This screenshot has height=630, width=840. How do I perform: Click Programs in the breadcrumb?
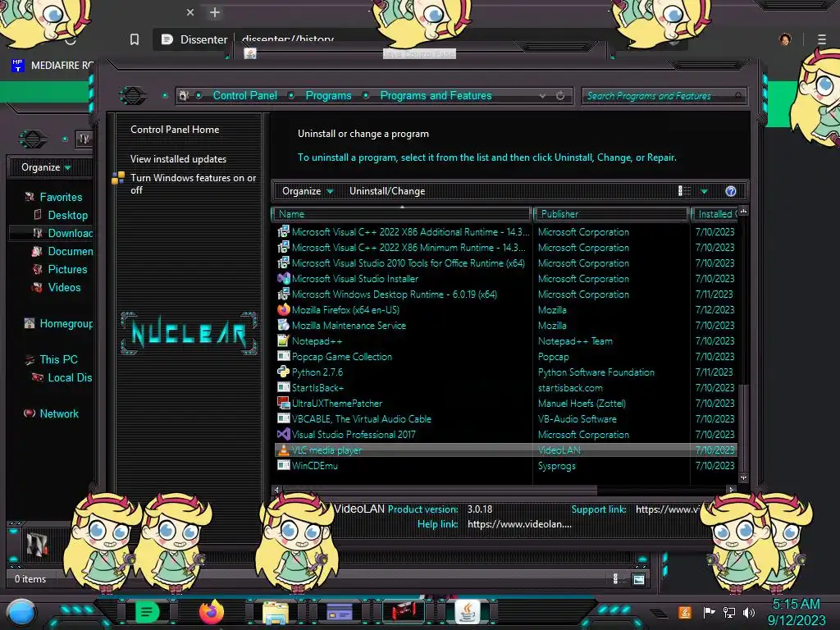(328, 96)
